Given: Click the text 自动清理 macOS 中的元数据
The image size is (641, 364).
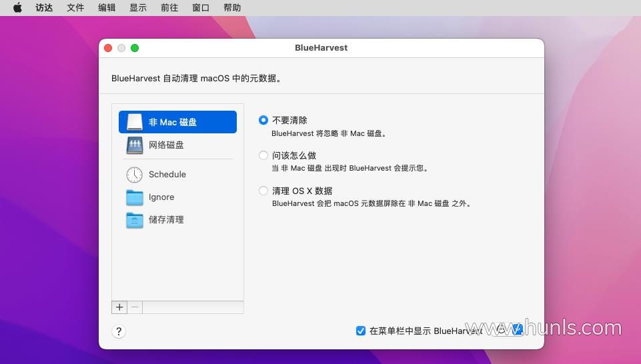Looking at the screenshot, I should [219, 79].
